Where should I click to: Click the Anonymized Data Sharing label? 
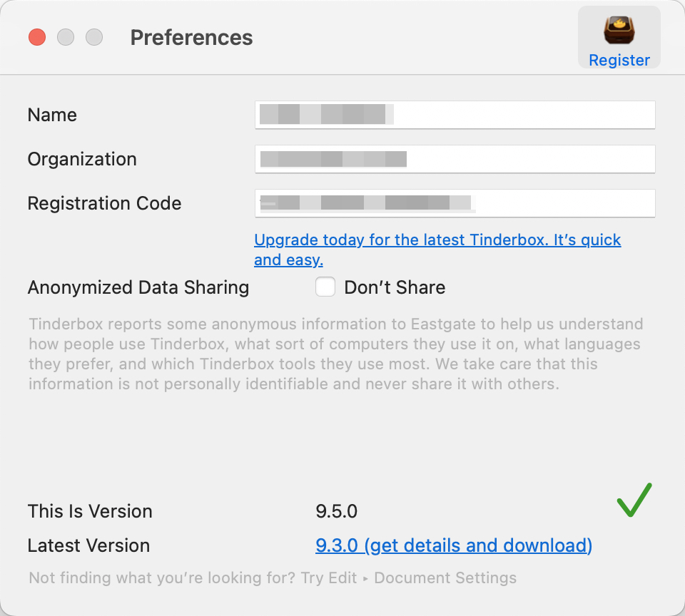(x=138, y=287)
